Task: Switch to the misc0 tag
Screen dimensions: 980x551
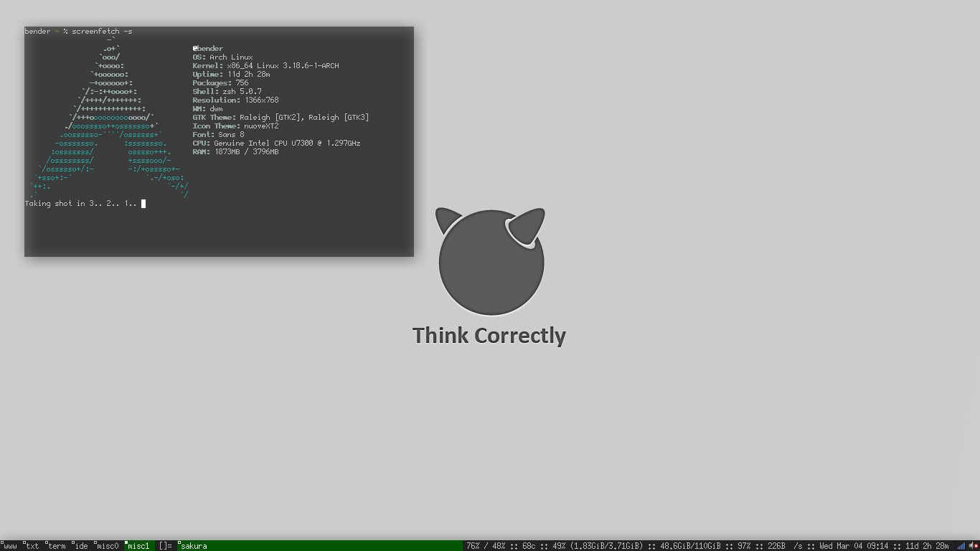Action: 107,546
